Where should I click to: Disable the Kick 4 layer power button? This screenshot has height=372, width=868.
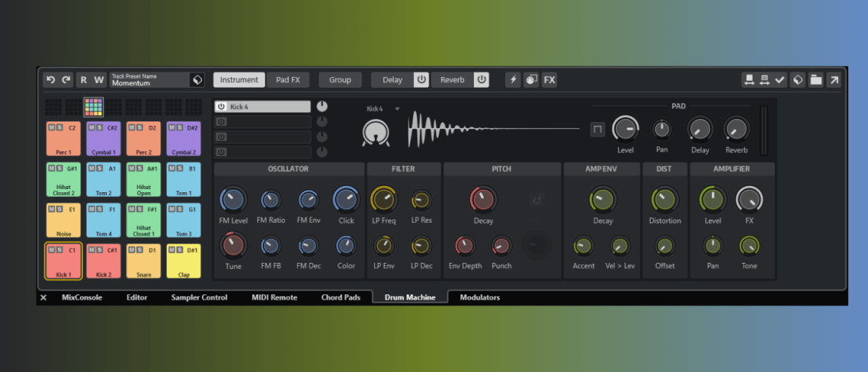pyautogui.click(x=221, y=107)
